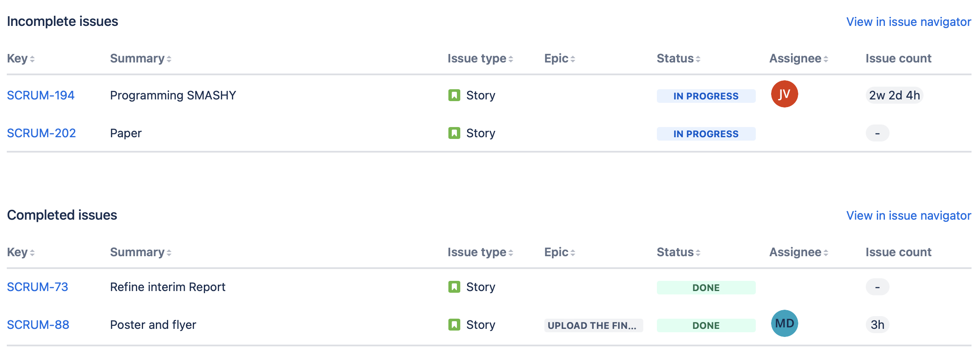
Task: View incomplete issues in issue navigator
Action: [x=909, y=22]
